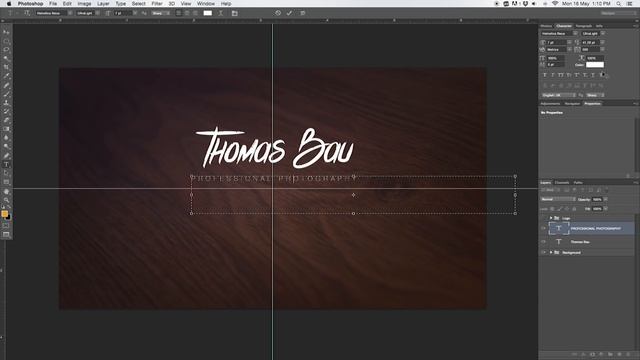The height and width of the screenshot is (360, 640).
Task: Switch to the Adjustments tab
Action: click(x=550, y=104)
